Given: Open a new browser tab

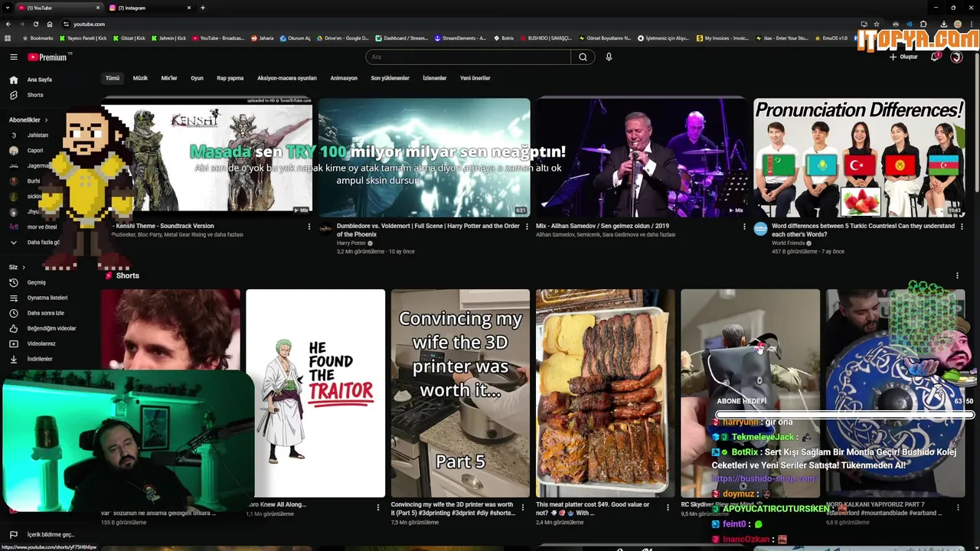Looking at the screenshot, I should point(202,8).
